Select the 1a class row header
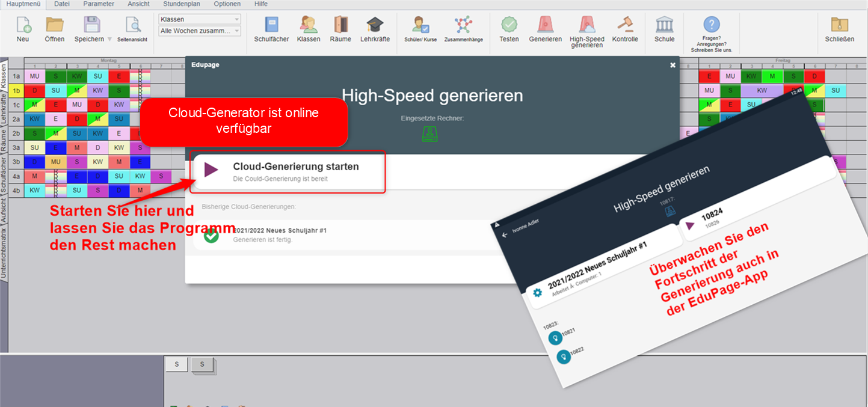The width and height of the screenshot is (868, 407). [16, 76]
